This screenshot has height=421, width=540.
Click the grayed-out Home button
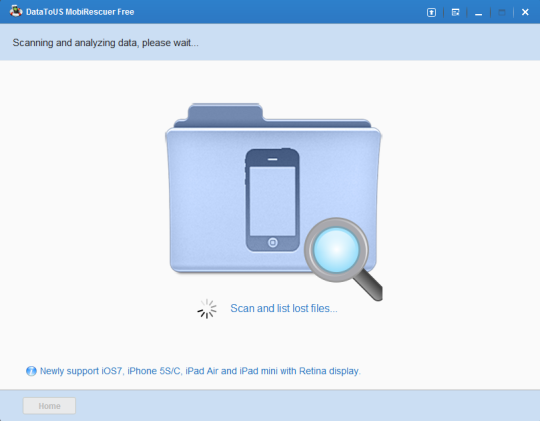point(49,406)
